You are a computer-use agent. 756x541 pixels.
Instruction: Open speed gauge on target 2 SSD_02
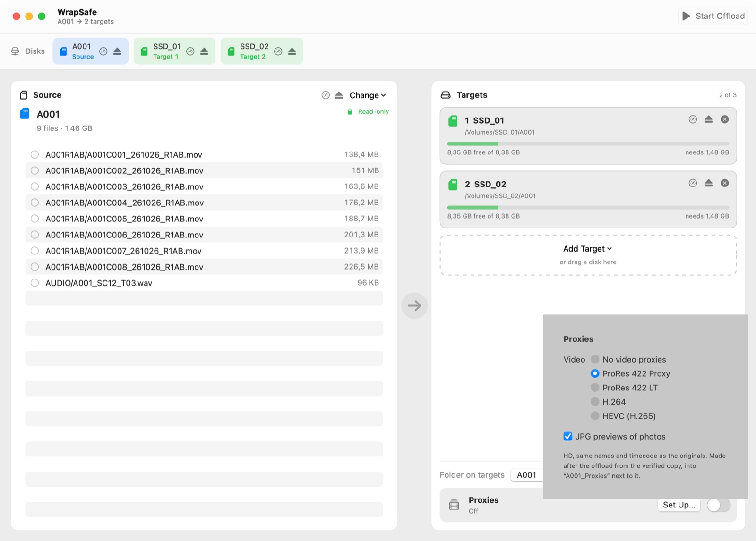coord(693,183)
